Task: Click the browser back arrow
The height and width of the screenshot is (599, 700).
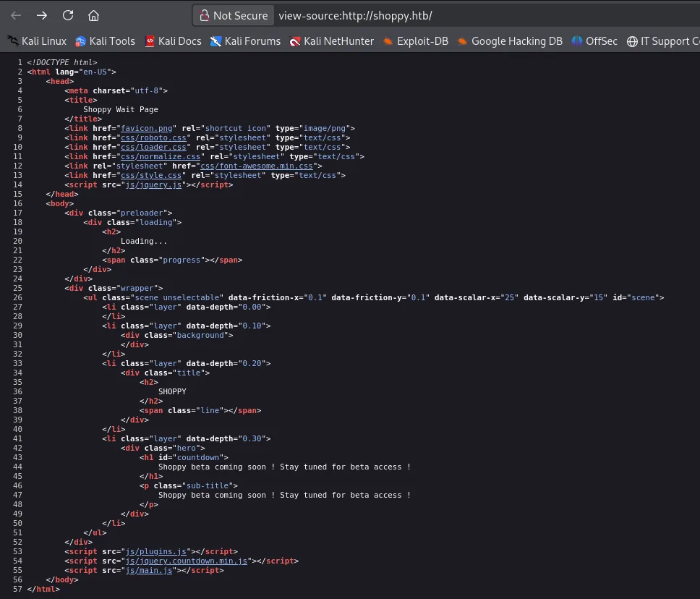Action: (16, 16)
